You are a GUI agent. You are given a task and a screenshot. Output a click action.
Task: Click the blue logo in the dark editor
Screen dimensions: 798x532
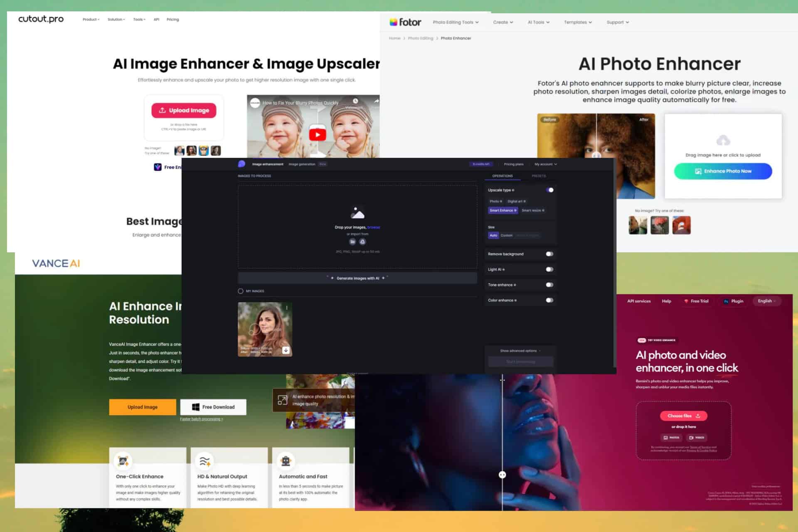pyautogui.click(x=241, y=164)
